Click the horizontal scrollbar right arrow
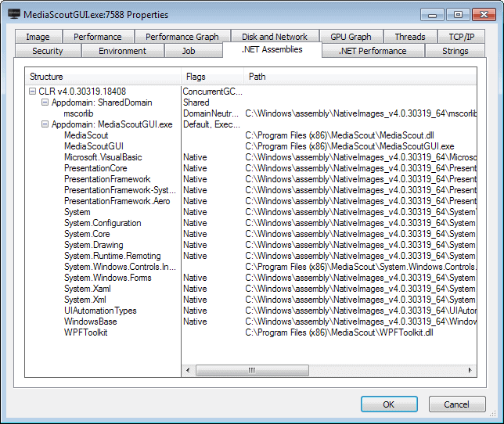 coord(471,370)
